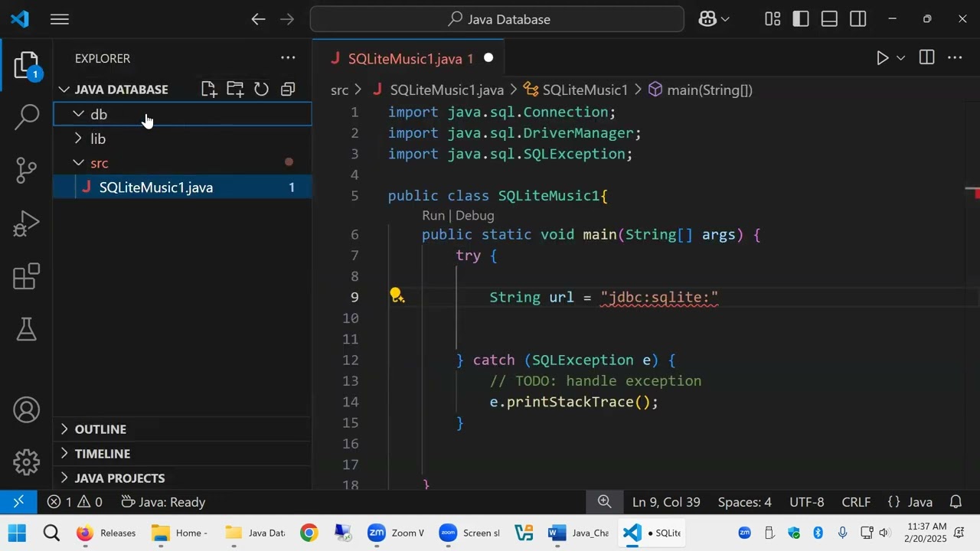Open Word Java_Cha document in taskbar
Image resolution: width=980 pixels, height=551 pixels.
point(579,533)
